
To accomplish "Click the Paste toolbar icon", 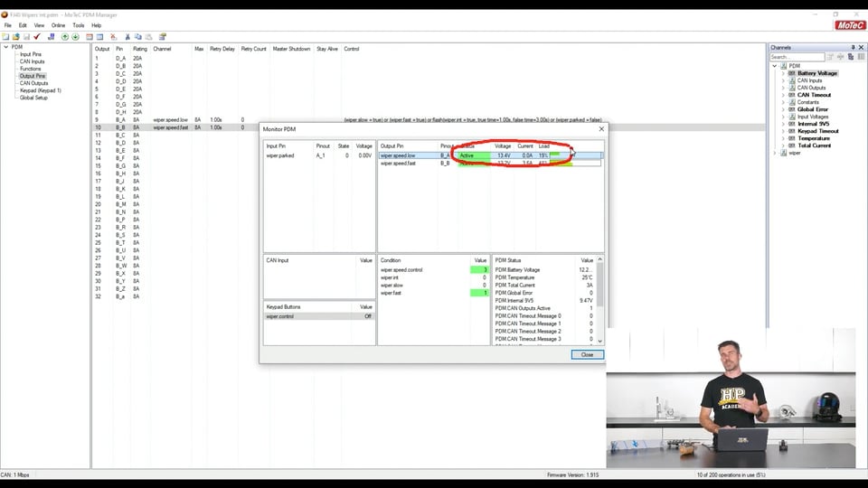I will point(148,36).
